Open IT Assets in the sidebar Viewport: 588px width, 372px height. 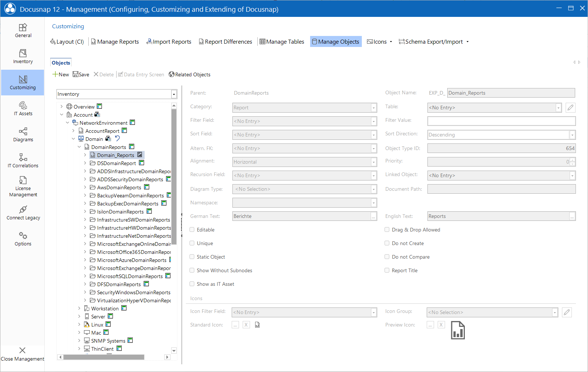(x=23, y=109)
